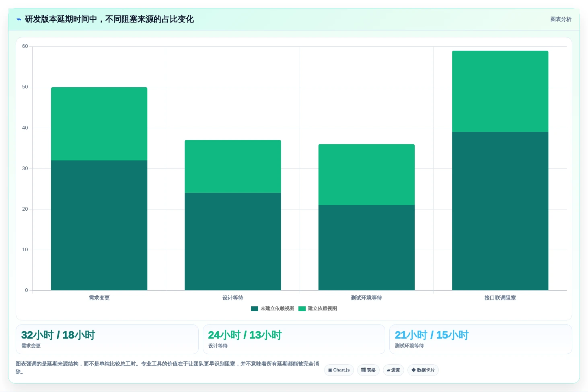The height and width of the screenshot is (392, 588).
Task: Toggle the 建立依赖视图 legend entry
Action: (x=318, y=309)
